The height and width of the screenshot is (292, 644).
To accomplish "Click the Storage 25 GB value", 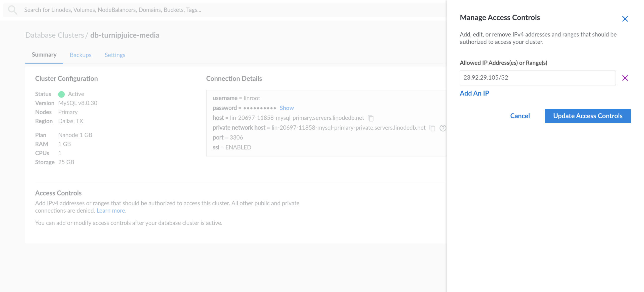I will [x=66, y=162].
